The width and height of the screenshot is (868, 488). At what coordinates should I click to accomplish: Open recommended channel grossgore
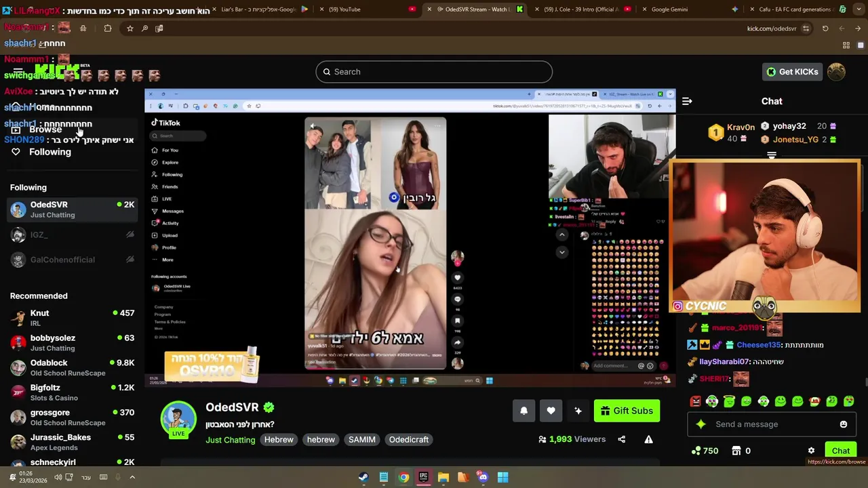[x=72, y=418]
